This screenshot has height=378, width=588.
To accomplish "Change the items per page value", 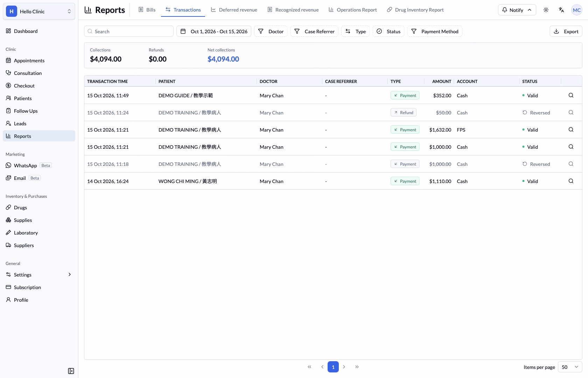I will pos(570,367).
